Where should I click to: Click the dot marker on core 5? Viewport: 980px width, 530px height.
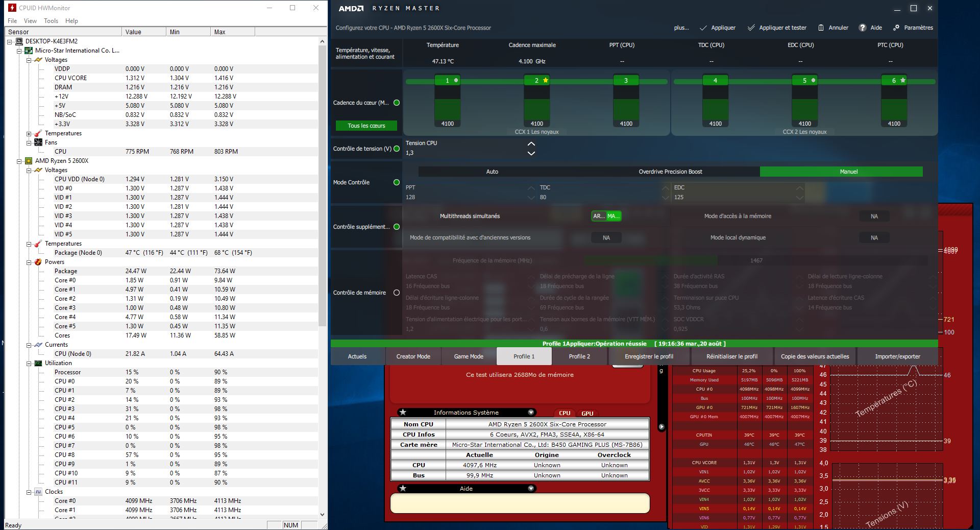click(x=814, y=80)
